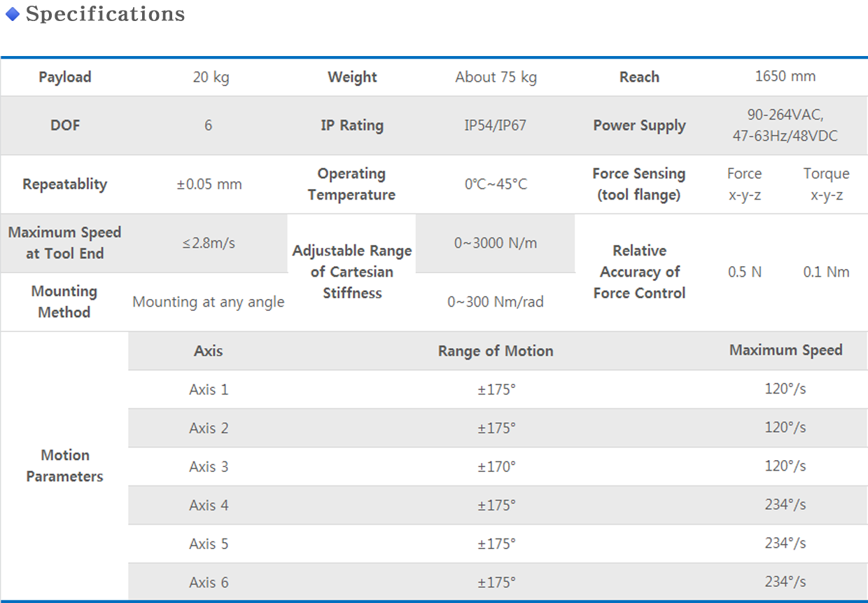Click the Weight label cell
This screenshot has height=603, width=868.
click(352, 77)
